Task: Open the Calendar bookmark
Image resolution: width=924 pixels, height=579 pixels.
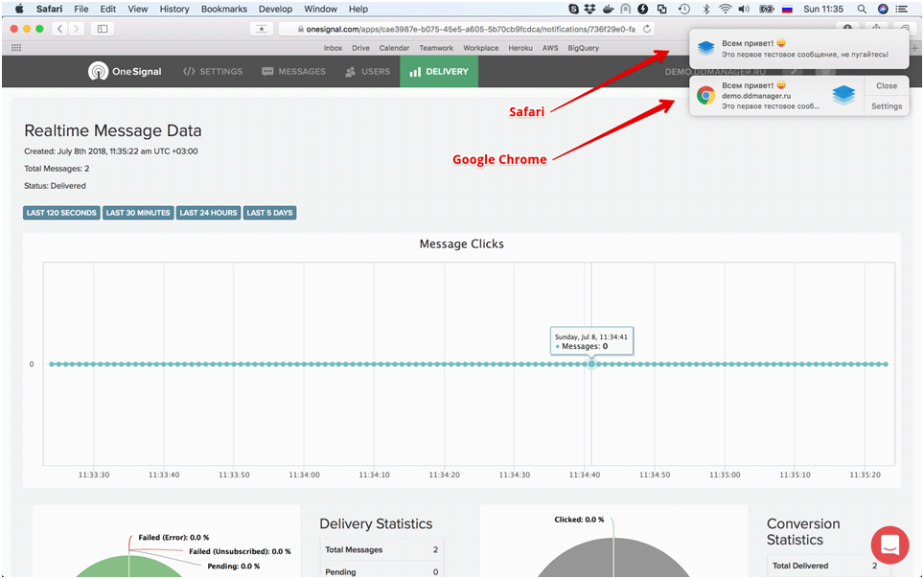Action: 394,48
